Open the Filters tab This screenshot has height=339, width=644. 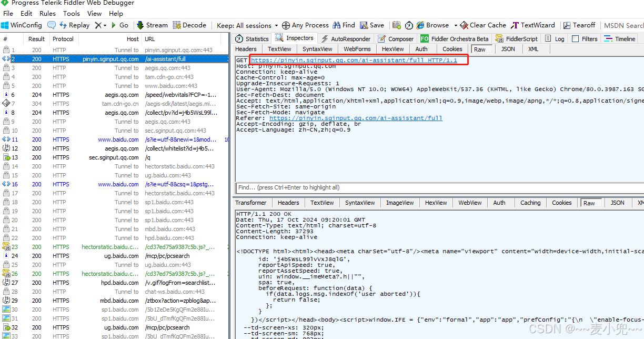point(585,38)
